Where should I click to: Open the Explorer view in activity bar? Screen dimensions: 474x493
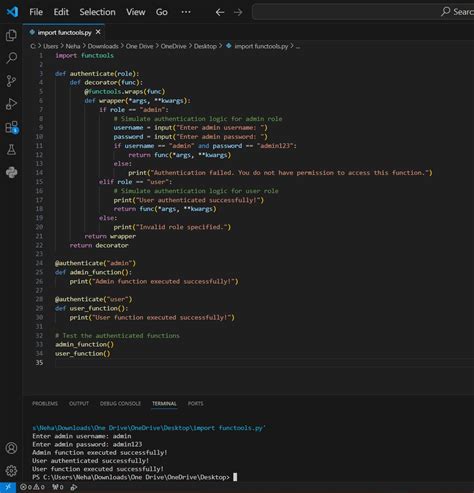[x=11, y=35]
